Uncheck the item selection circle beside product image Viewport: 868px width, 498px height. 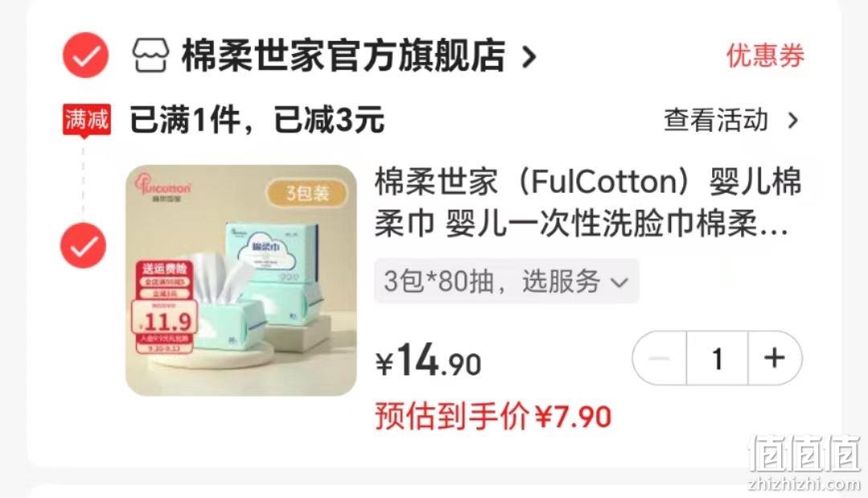[84, 246]
